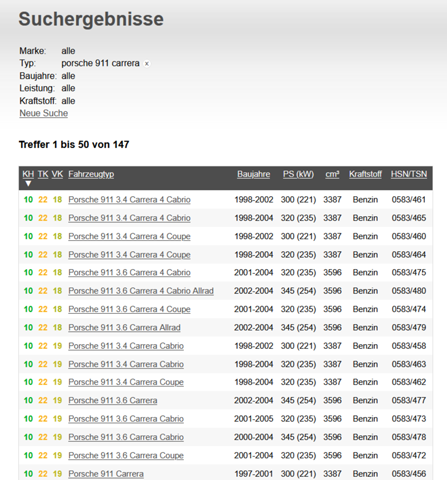Click Baujahre 1997-2001 cell
Screen dimensions: 447x480
(253, 474)
